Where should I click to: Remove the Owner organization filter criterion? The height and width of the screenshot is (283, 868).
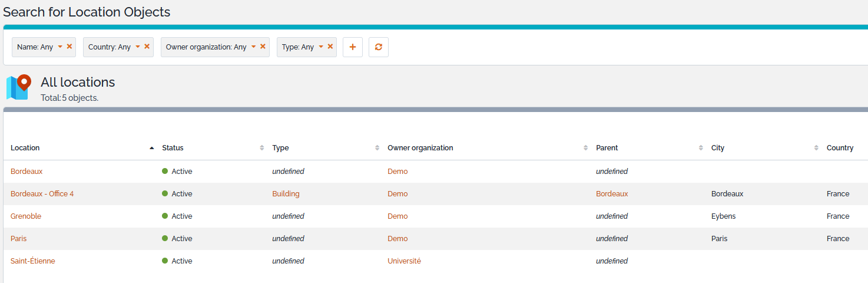coord(263,47)
